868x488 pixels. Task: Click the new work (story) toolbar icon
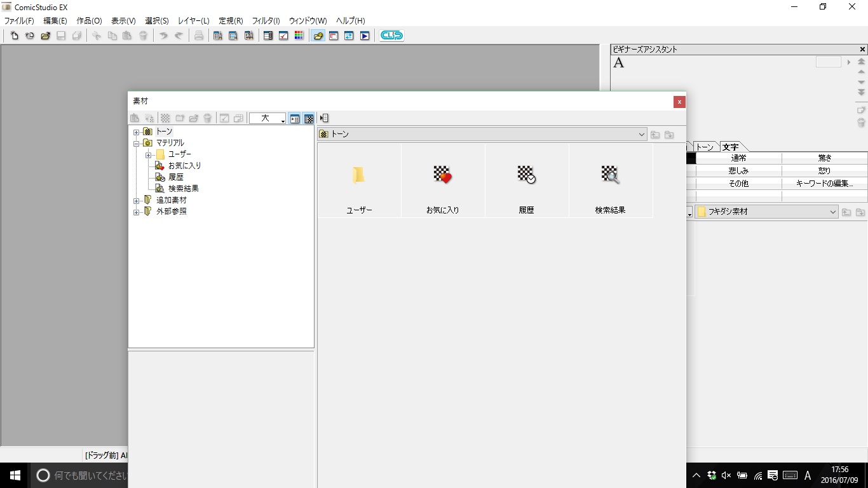[30, 36]
